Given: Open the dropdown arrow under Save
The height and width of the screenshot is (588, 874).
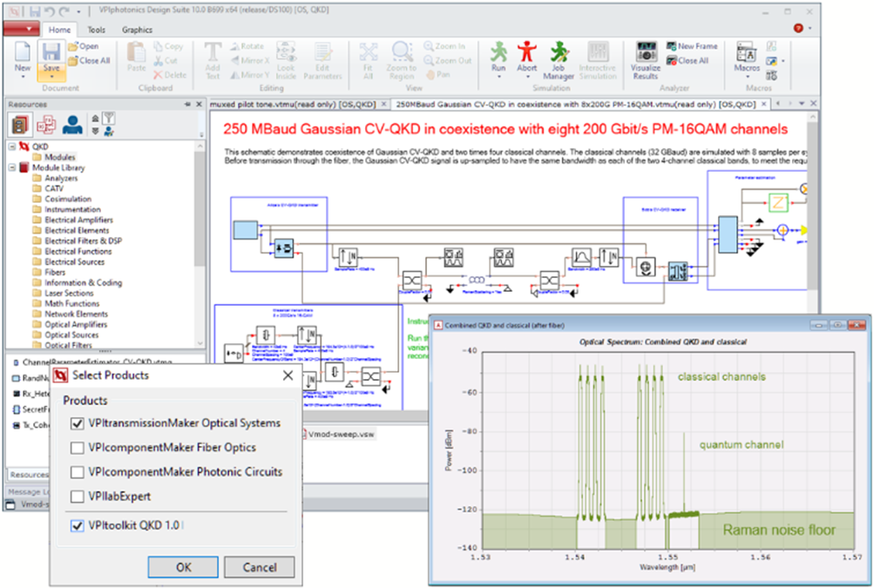Looking at the screenshot, I should [x=51, y=77].
